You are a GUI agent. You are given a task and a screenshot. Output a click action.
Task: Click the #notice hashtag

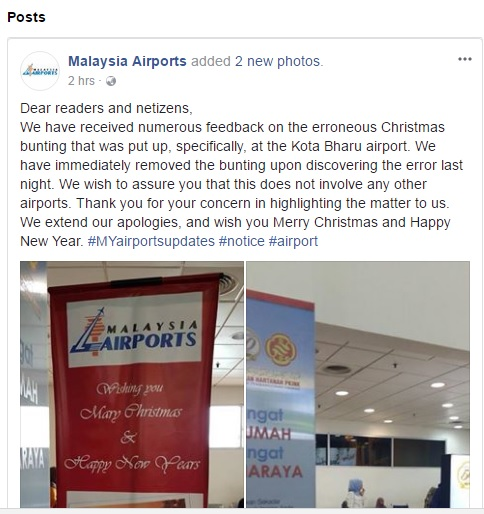pyautogui.click(x=242, y=241)
